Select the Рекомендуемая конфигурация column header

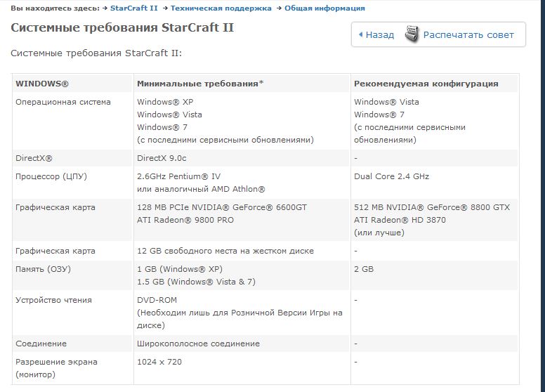click(x=426, y=84)
